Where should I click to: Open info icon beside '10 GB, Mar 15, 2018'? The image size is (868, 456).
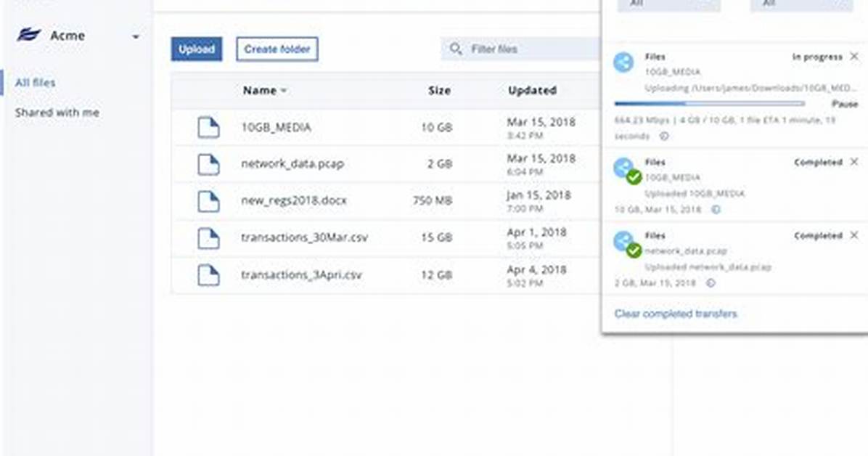tap(716, 209)
